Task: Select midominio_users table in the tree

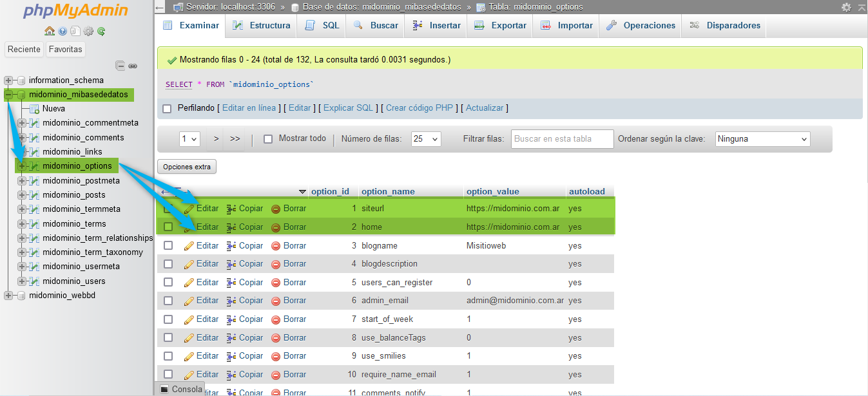Action: pos(73,281)
